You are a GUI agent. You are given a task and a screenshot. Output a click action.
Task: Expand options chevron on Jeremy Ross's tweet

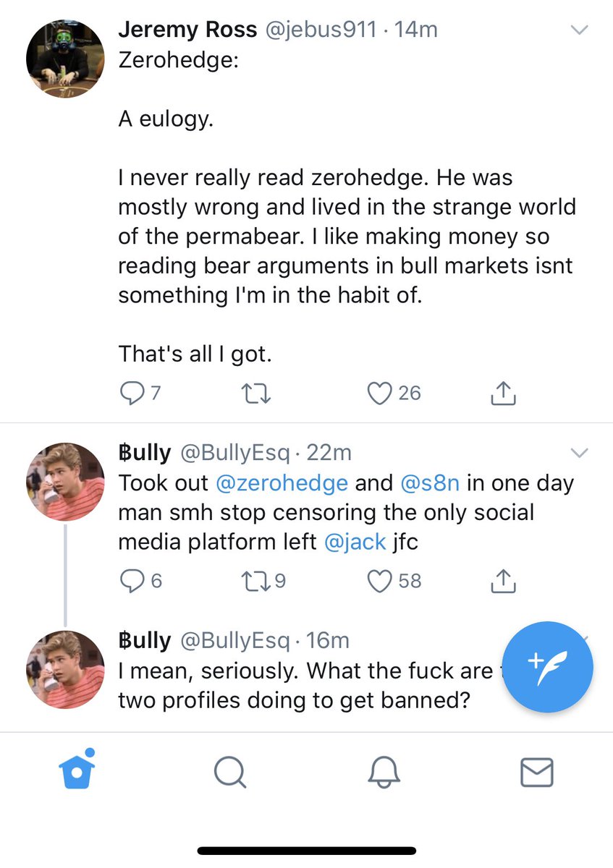(x=580, y=30)
